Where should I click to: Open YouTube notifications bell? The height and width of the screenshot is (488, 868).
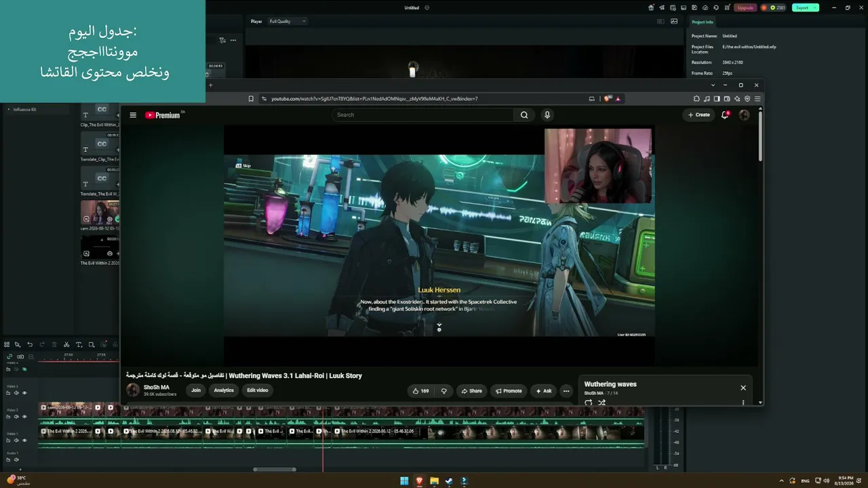[x=725, y=115]
